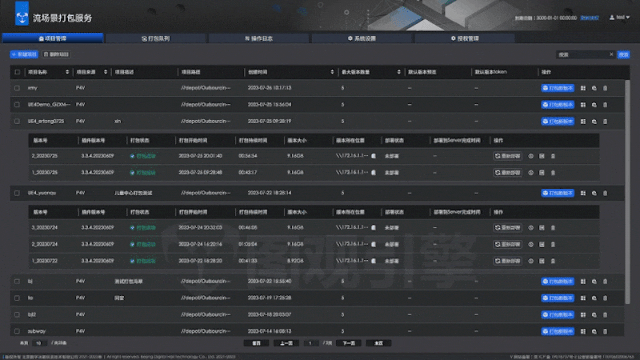
Task: Click the square log icon for version 2_20230724
Action: click(542, 244)
